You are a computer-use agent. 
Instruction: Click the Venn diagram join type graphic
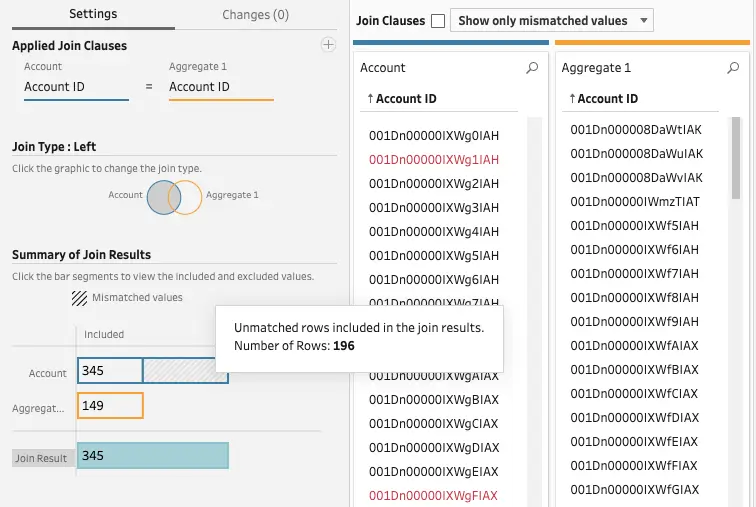[174, 197]
